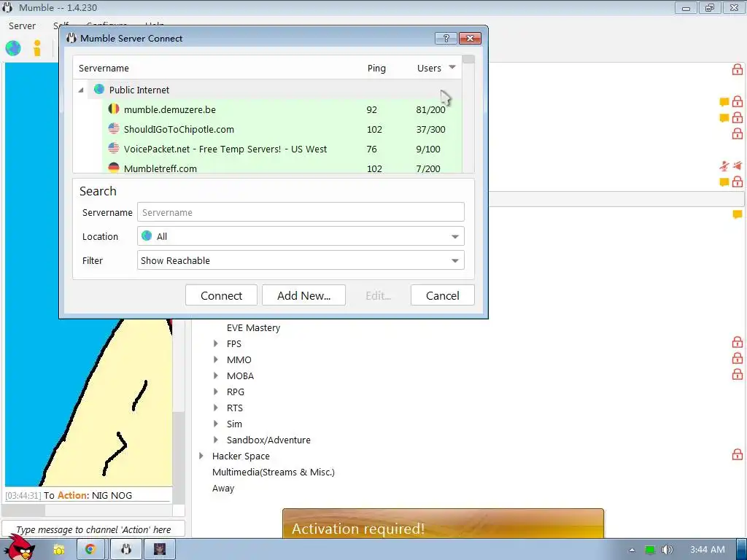This screenshot has width=747, height=560.
Task: Click the green monitor tray icon
Action: coord(650,550)
